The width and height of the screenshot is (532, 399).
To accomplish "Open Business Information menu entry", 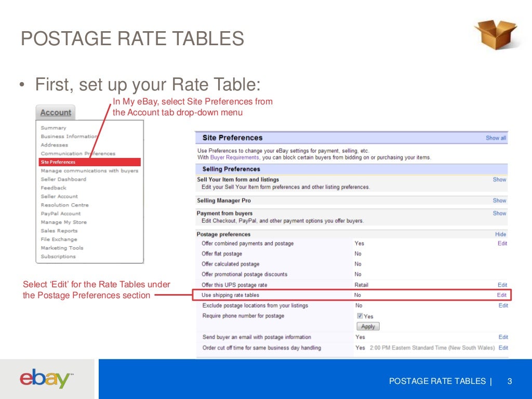I will 69,137.
